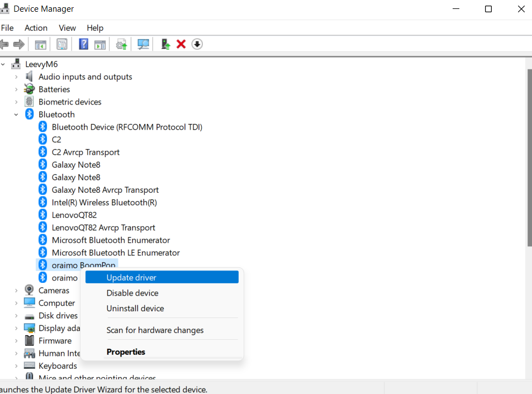Click the Human Interface Devices category icon

coord(30,353)
